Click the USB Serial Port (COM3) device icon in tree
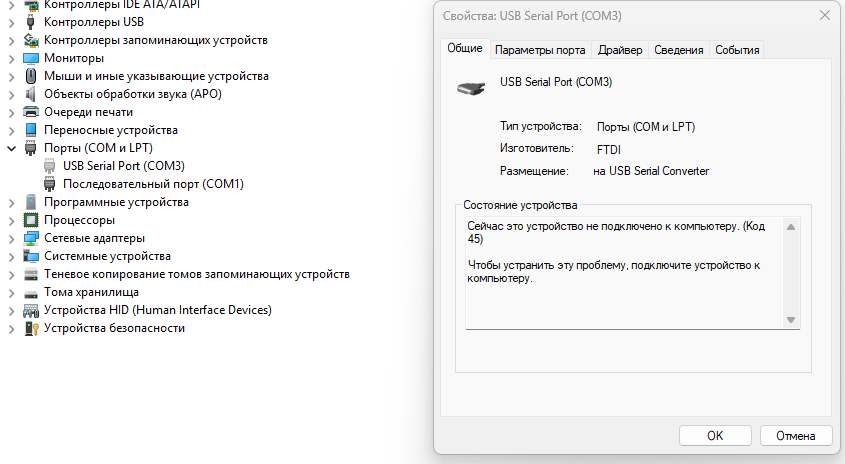Viewport: 845px width, 464px height. (50, 166)
